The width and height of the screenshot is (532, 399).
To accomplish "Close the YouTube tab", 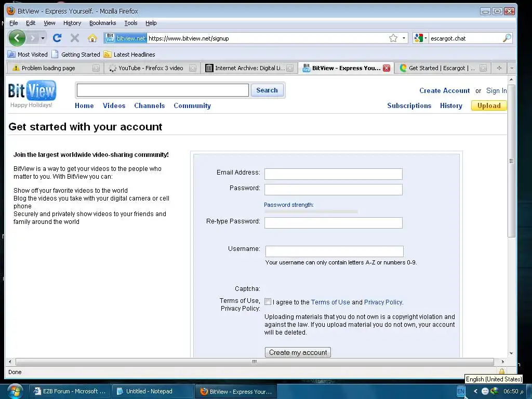I will click(193, 68).
